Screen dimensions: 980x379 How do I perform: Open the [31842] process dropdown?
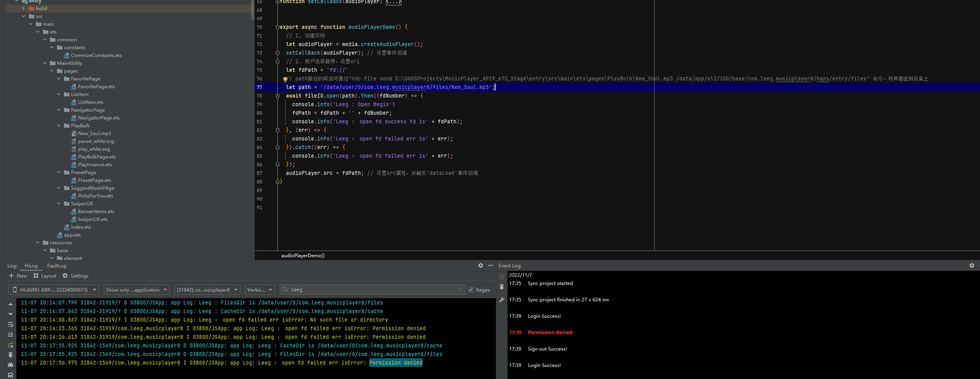207,290
